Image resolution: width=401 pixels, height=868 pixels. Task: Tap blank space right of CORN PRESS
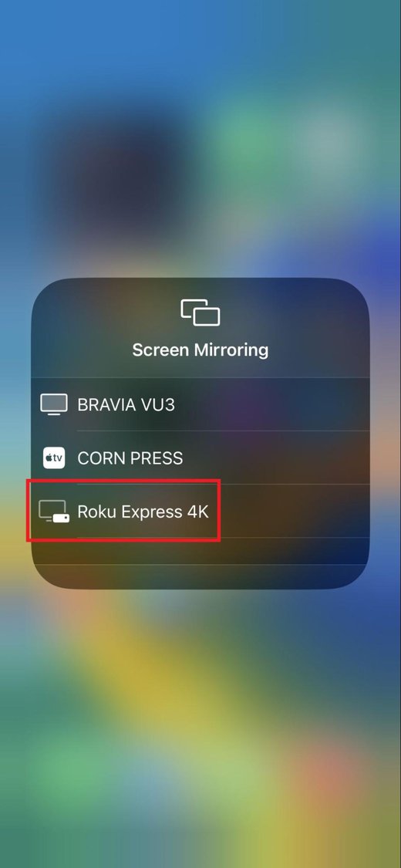coord(275,458)
